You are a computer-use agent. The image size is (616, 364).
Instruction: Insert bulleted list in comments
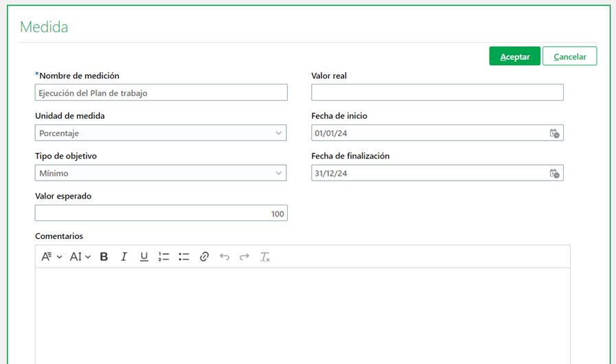(x=184, y=257)
